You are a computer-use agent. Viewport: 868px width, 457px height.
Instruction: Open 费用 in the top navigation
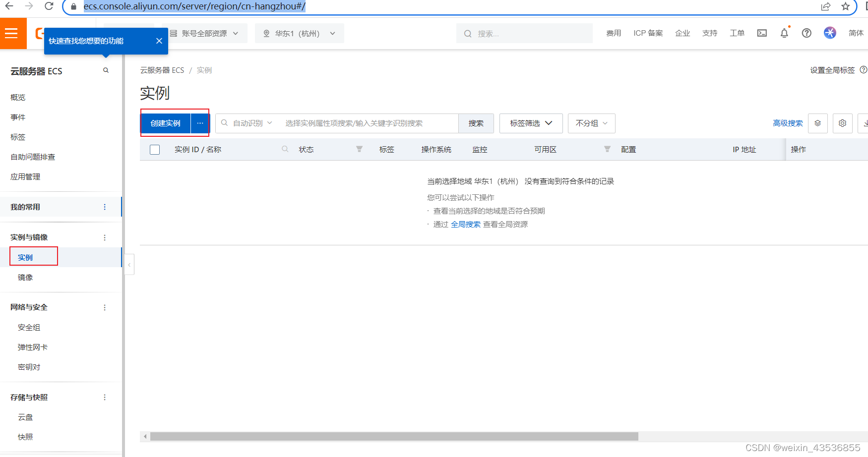pos(614,33)
